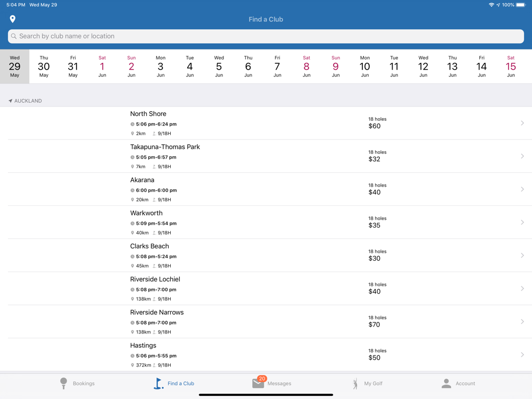Viewport: 532px width, 399px height.
Task: Open Hastings row chevron
Action: [522, 354]
